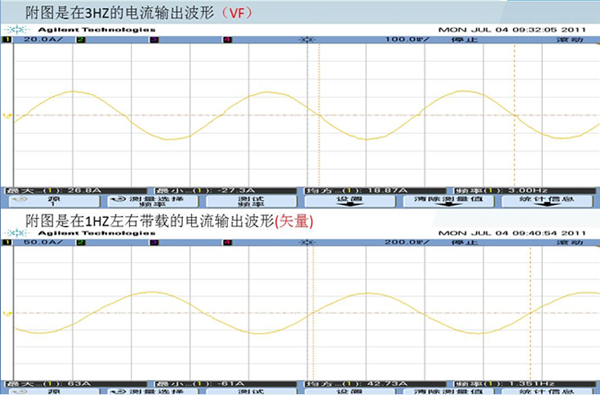Click trigger position marker in upper status bar
The image size is (600, 395).
307,39
